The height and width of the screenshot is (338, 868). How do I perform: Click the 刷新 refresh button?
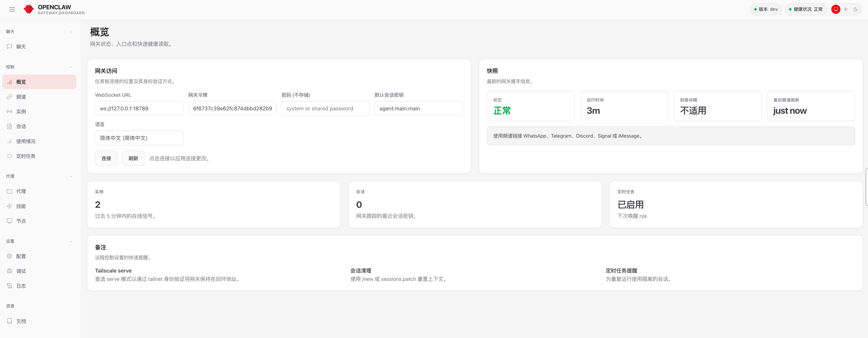[133, 158]
